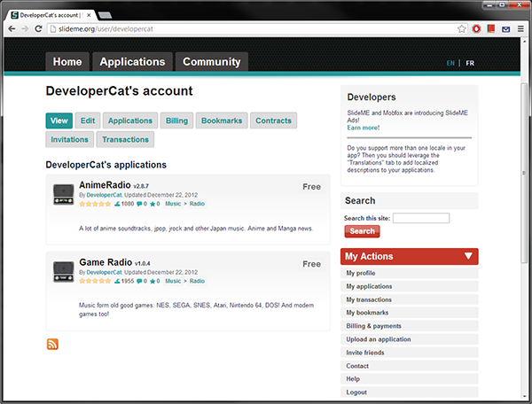Image resolution: width=532 pixels, height=404 pixels.
Task: Open the mail extension icon
Action: (506, 29)
